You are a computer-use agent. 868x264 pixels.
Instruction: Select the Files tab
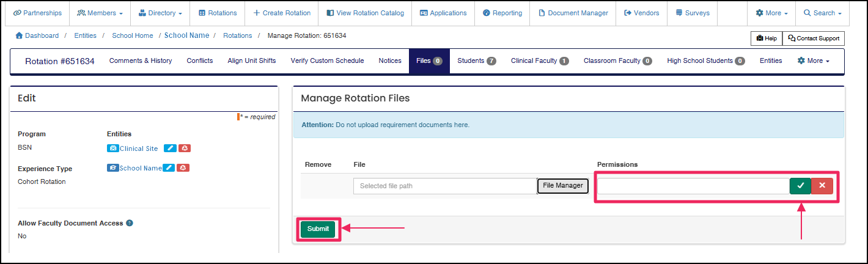pyautogui.click(x=429, y=61)
